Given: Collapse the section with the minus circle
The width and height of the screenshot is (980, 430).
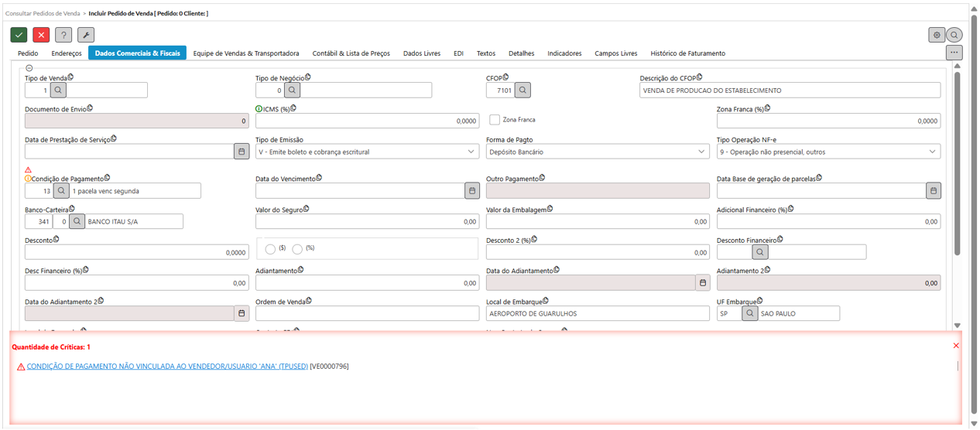Looking at the screenshot, I should point(29,68).
